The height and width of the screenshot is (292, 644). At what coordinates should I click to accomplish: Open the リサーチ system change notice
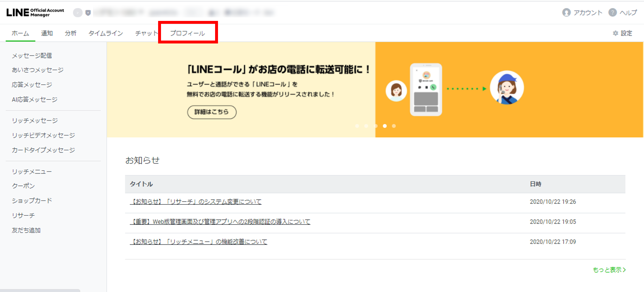click(196, 202)
